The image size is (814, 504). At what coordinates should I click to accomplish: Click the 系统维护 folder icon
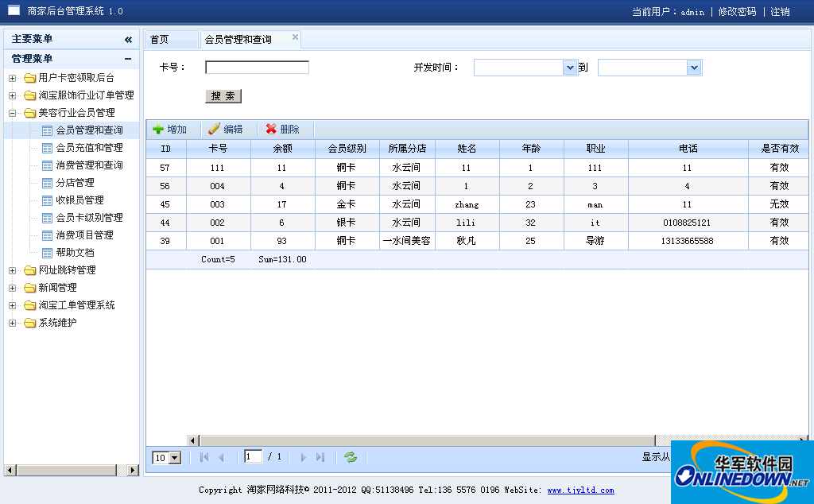tap(29, 323)
